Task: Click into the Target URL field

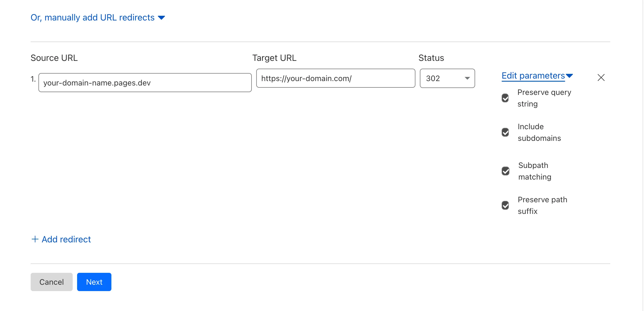Action: click(x=336, y=78)
